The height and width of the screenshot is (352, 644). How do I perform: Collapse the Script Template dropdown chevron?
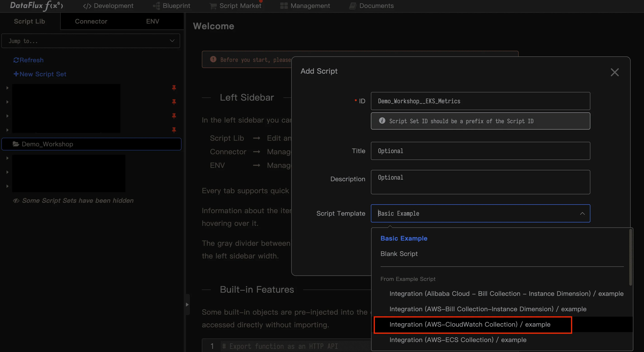(x=582, y=213)
